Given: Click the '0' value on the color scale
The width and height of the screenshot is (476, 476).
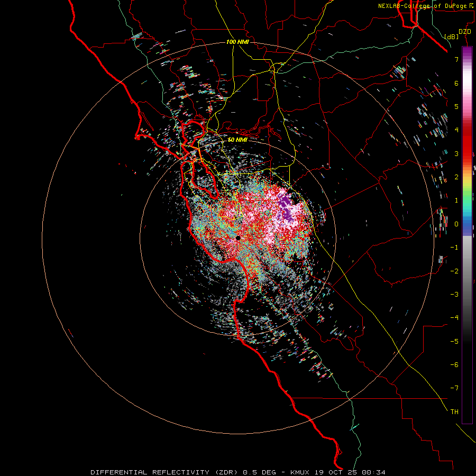Looking at the screenshot, I should tap(456, 224).
